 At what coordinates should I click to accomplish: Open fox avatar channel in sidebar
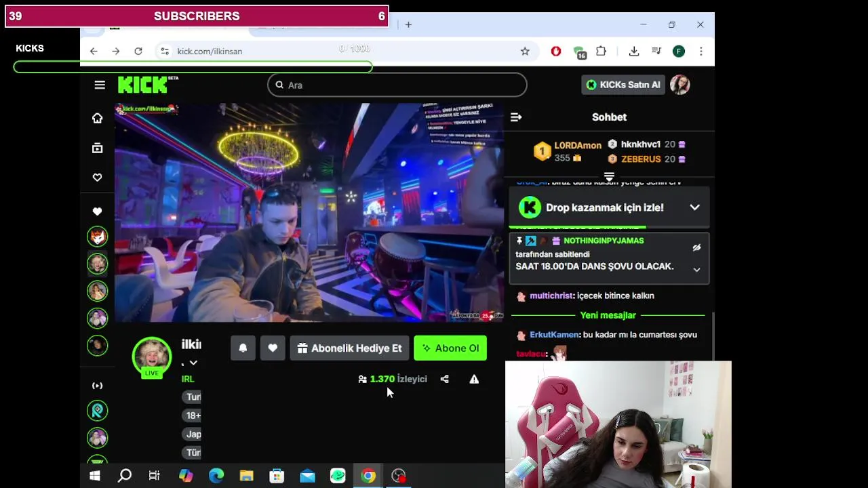pos(98,237)
